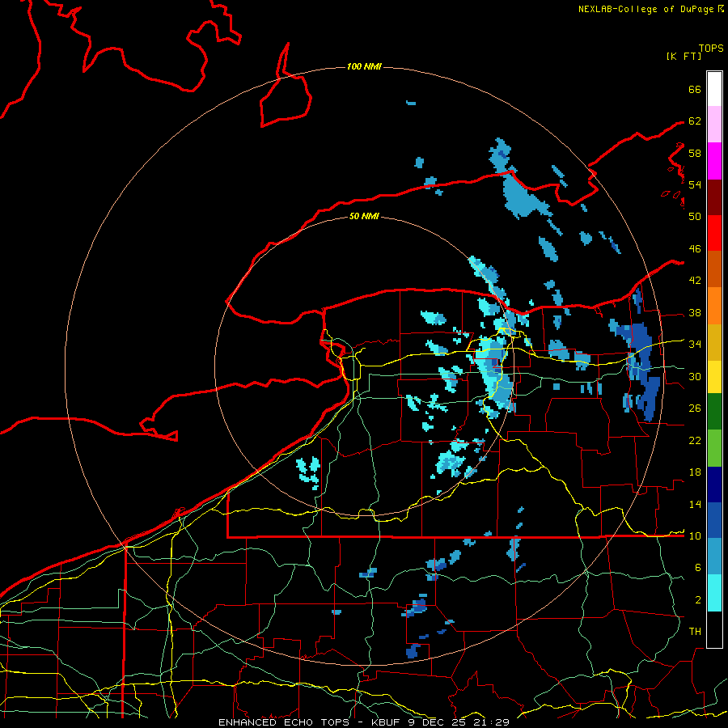Click the "TH" legend label
The image size is (728, 728).
(695, 632)
